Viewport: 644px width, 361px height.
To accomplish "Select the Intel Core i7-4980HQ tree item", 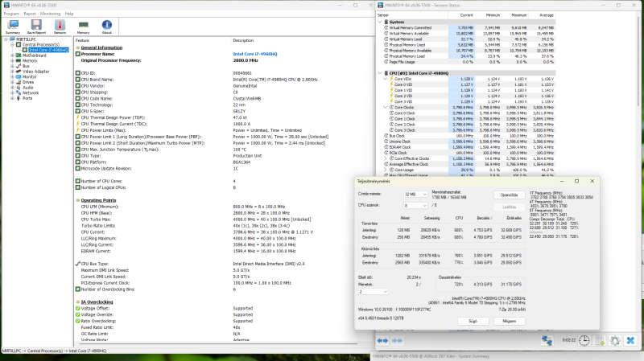I will 48,50.
